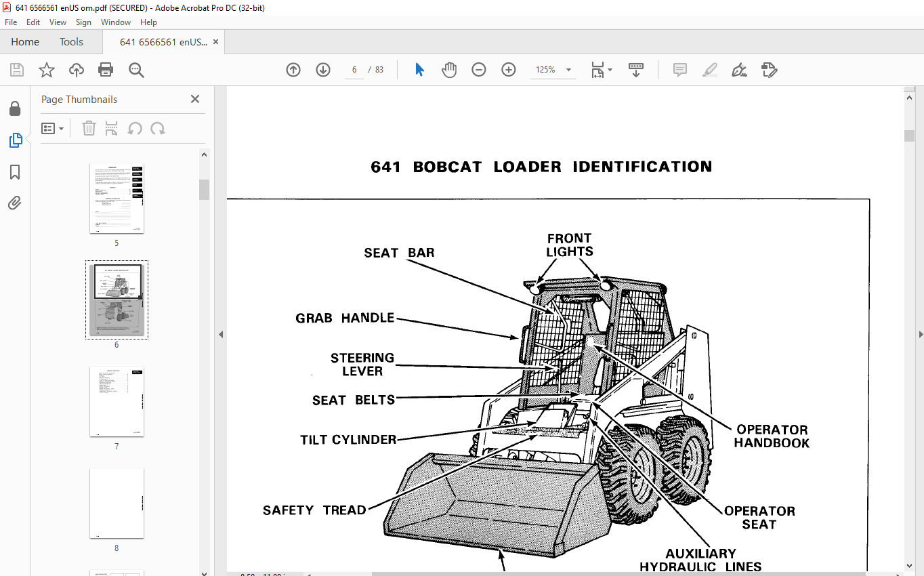Image resolution: width=924 pixels, height=576 pixels.
Task: Click document scrollbar up arrow
Action: (909, 97)
